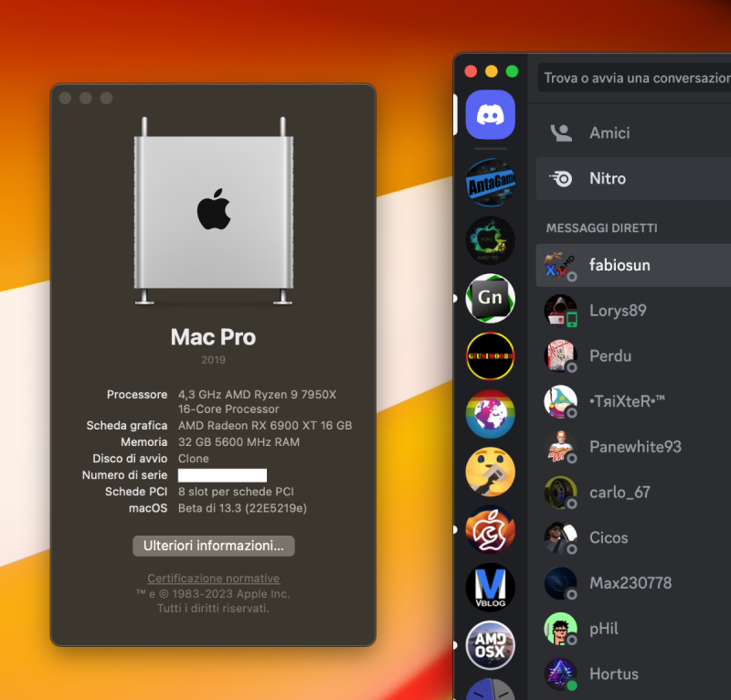Open direct message with carlo_67

633,493
